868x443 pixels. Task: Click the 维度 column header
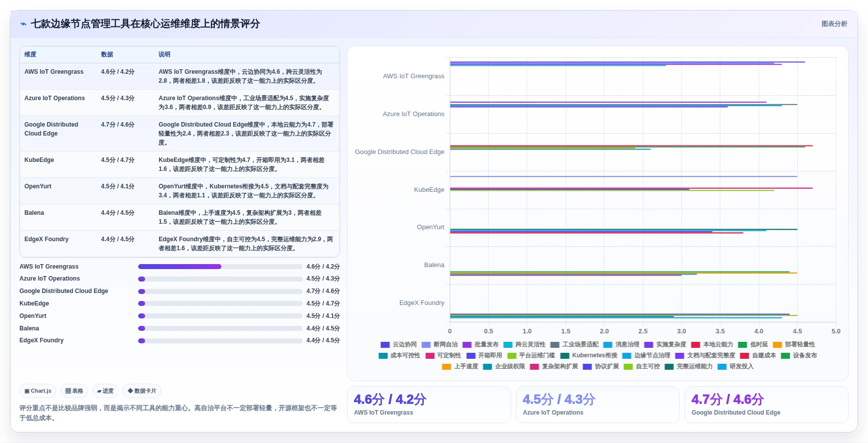(30, 54)
